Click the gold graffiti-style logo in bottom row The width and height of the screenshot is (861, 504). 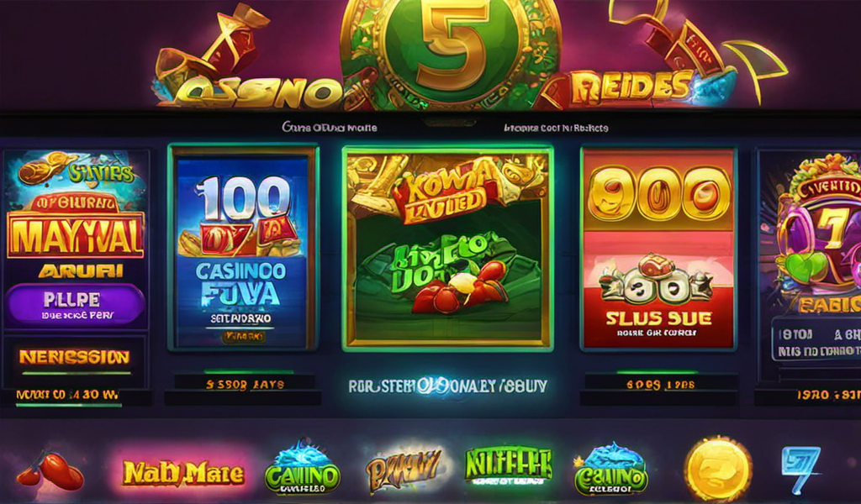pos(404,469)
